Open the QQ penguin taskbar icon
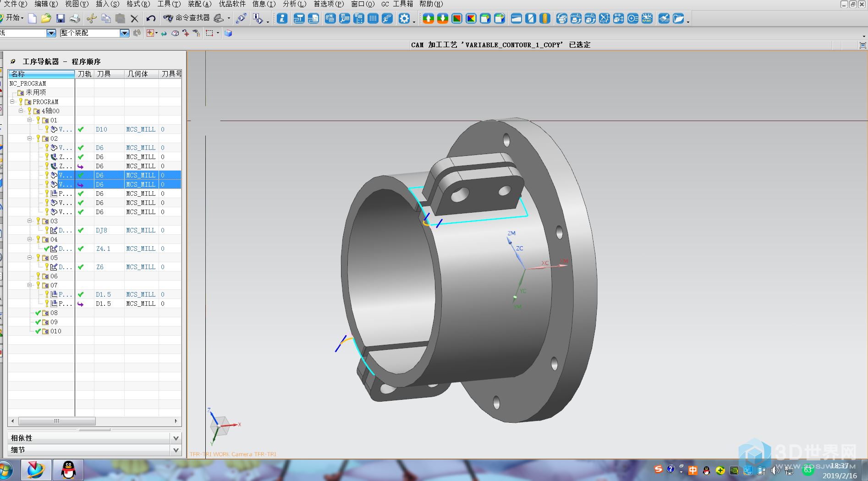 tap(69, 470)
